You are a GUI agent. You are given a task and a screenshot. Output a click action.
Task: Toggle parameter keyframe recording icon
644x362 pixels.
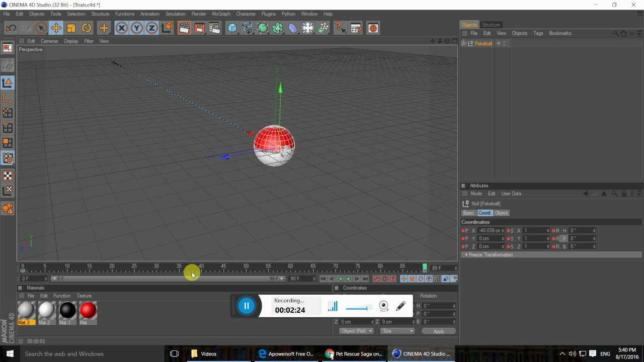point(429,279)
